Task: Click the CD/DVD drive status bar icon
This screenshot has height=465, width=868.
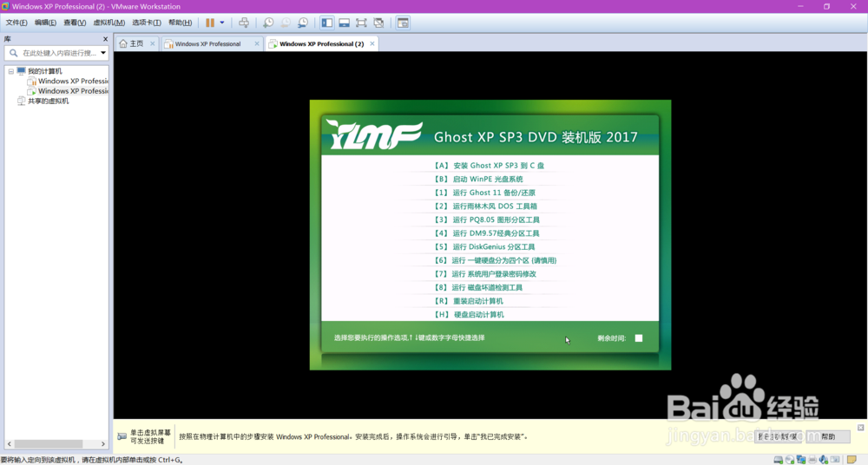Action: tap(789, 460)
